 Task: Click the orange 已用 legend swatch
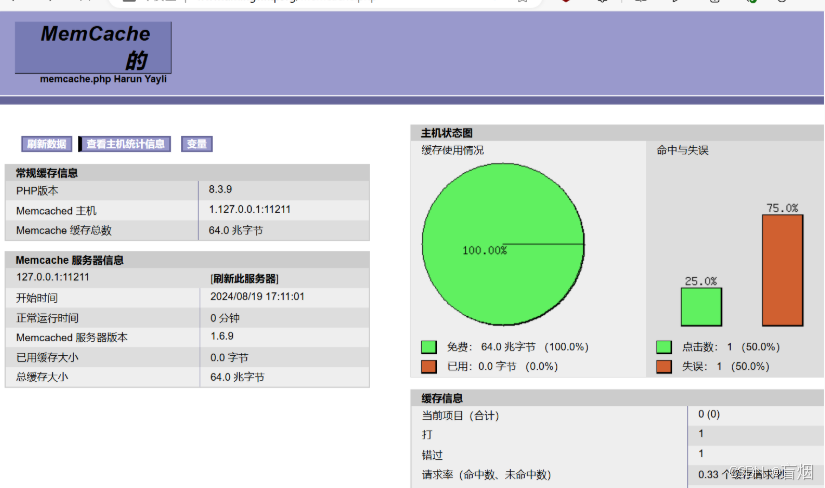pos(429,366)
